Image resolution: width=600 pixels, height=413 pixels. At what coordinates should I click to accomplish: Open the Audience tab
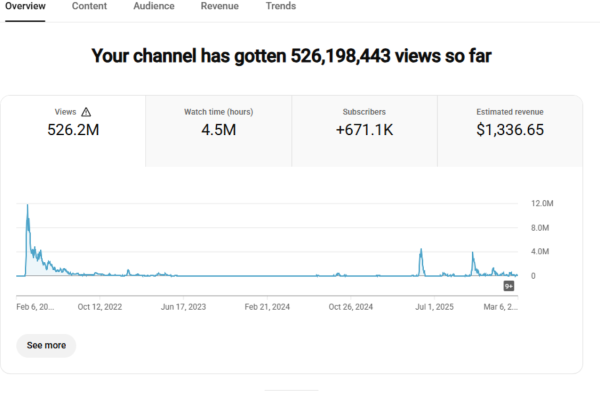tap(154, 6)
